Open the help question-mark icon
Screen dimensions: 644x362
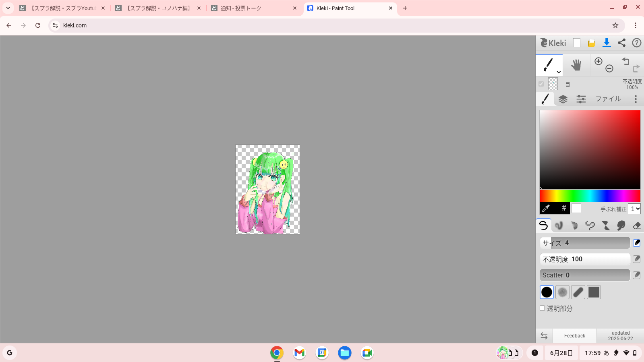(636, 43)
